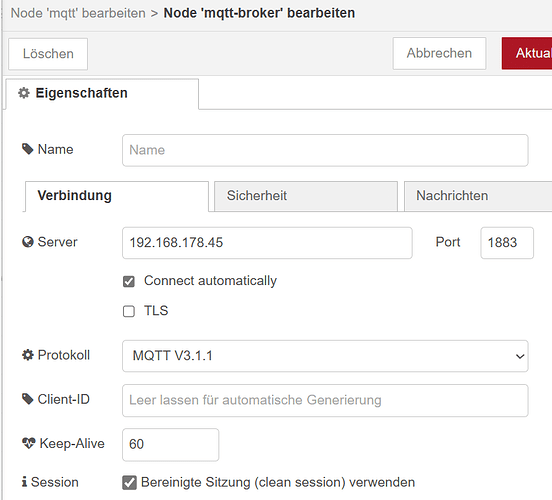The width and height of the screenshot is (552, 500).
Task: Select the Verbindung tab
Action: [x=117, y=196]
